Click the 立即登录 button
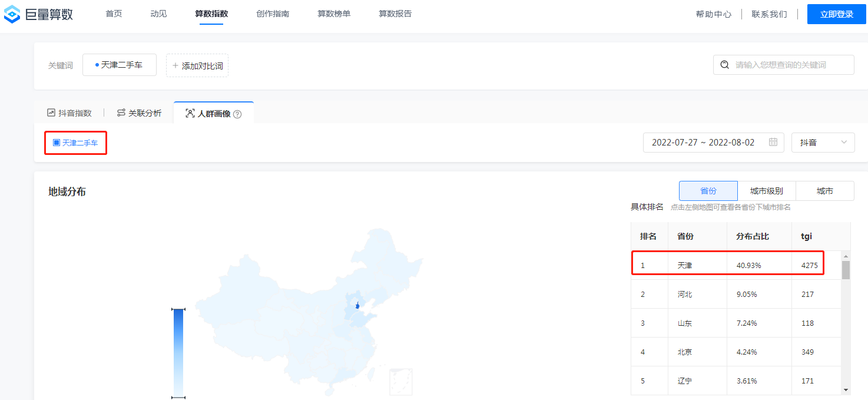 click(836, 14)
